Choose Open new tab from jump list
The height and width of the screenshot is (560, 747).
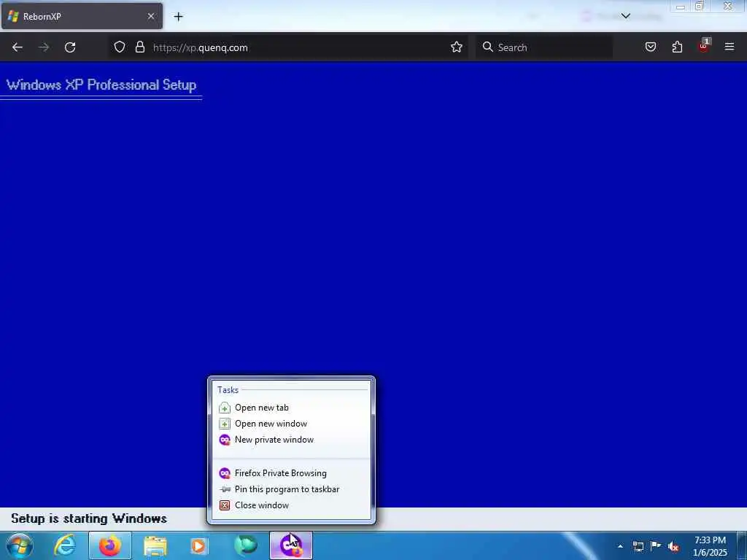[x=291, y=408]
